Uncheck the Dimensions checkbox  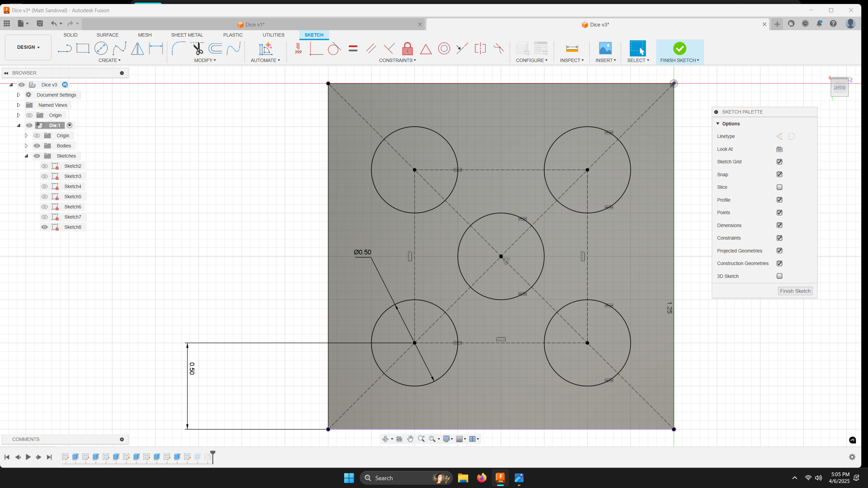tap(780, 225)
